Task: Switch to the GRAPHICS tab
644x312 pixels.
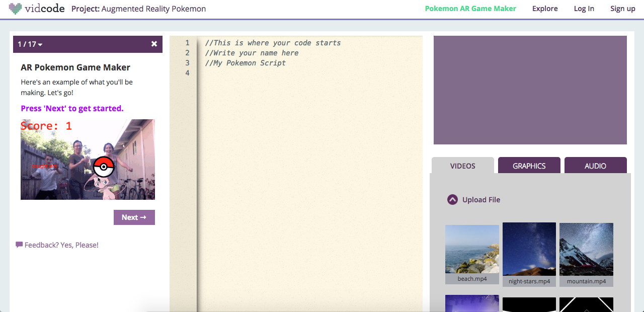Action: (x=529, y=166)
